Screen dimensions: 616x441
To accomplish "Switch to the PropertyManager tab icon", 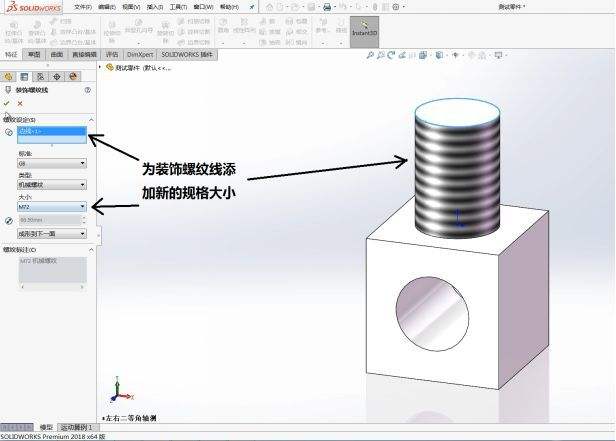I will (x=24, y=76).
